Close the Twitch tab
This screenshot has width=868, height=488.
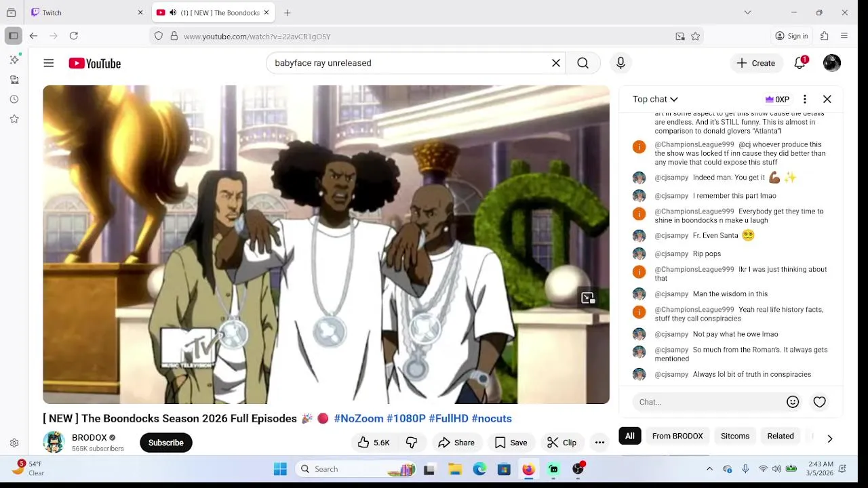[140, 12]
